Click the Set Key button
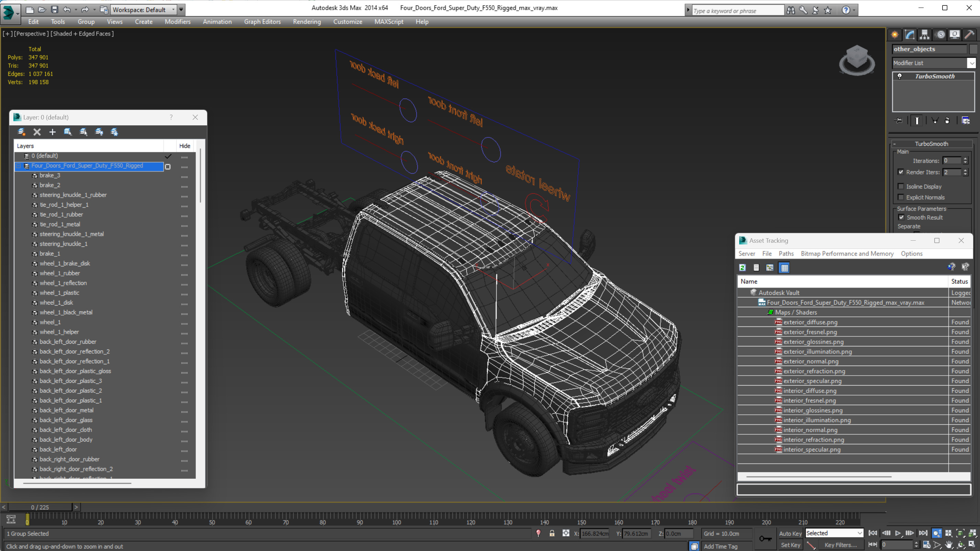 point(790,545)
